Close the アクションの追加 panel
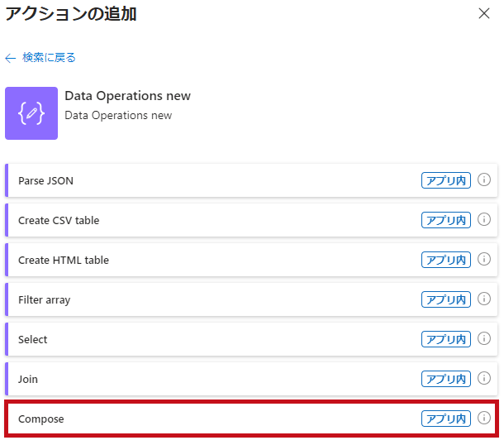504x445 pixels. coord(483,13)
